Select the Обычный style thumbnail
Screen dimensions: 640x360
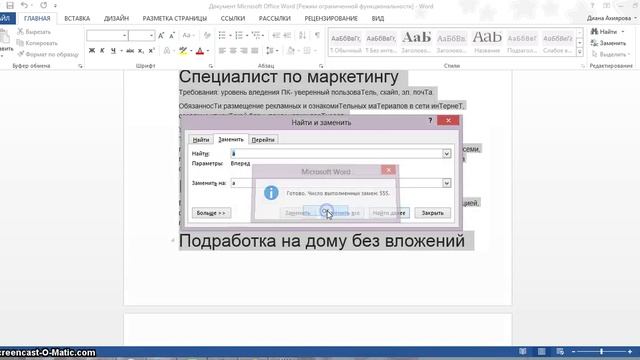tap(346, 42)
